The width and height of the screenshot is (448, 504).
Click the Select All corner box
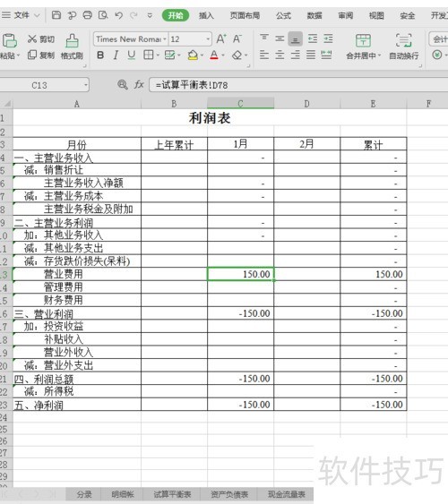6,104
